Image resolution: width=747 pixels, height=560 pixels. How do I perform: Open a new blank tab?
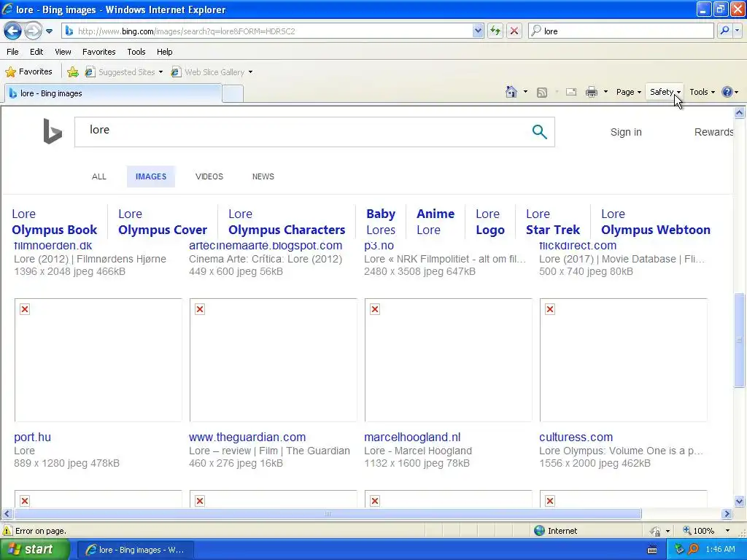click(233, 94)
